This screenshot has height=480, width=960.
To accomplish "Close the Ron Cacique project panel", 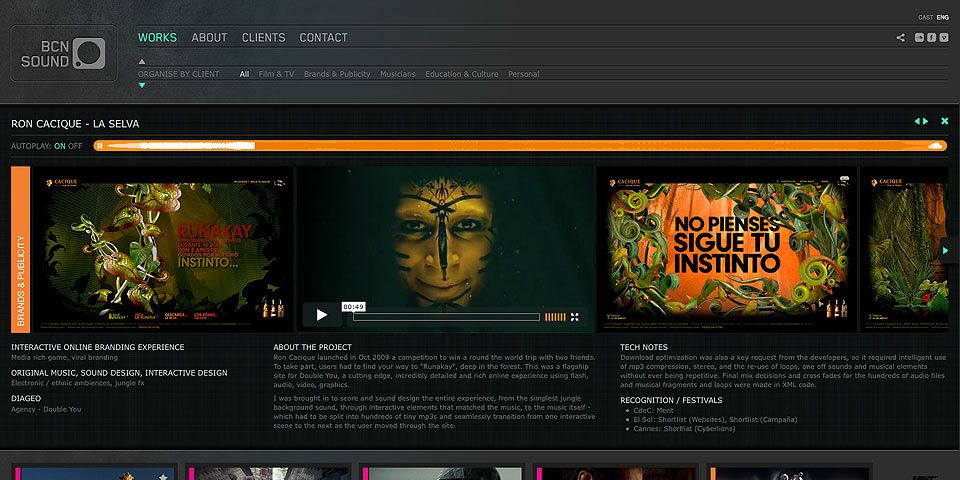I will tap(945, 121).
